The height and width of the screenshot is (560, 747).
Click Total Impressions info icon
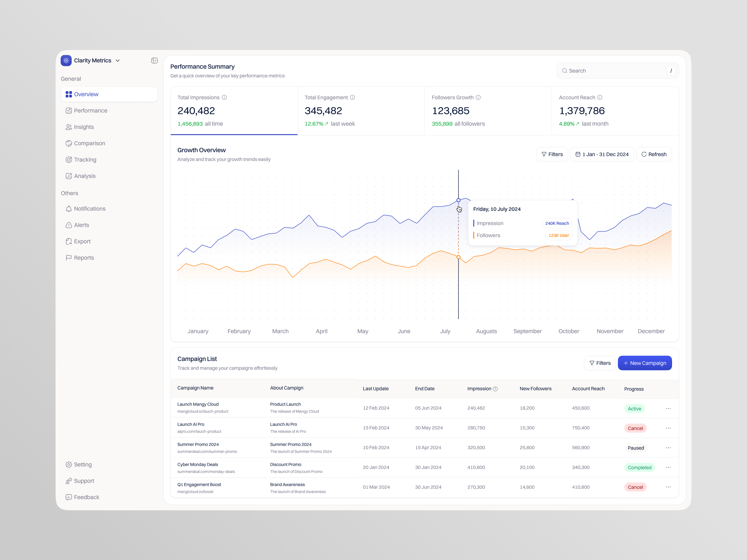click(224, 98)
